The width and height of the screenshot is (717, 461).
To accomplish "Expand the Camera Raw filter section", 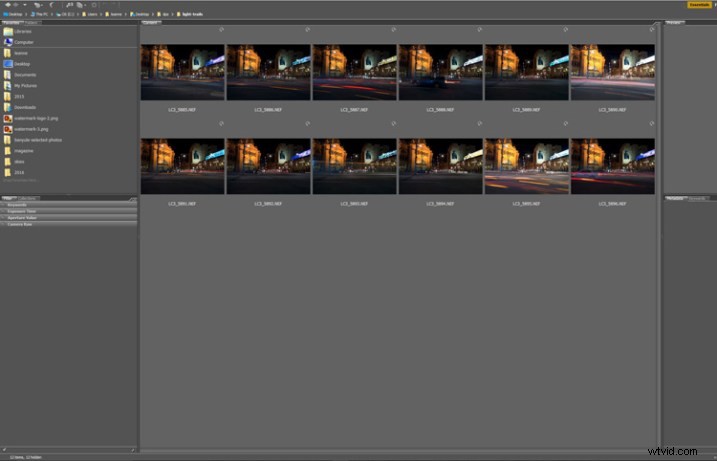I will [x=69, y=224].
